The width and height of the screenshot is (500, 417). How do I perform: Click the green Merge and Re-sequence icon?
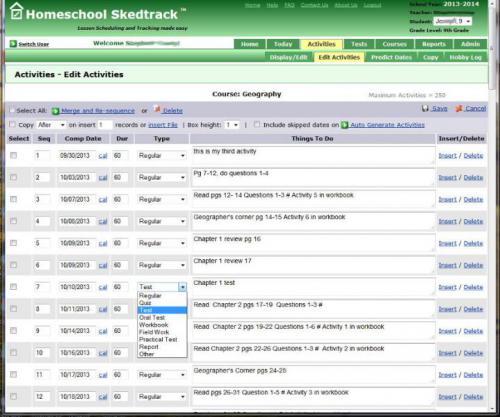click(x=56, y=111)
